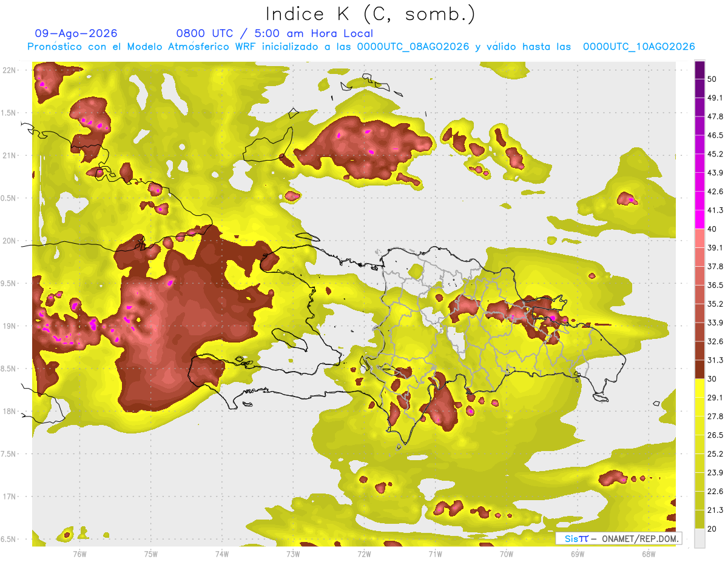
Task: Click the valid-until time '0000UTC_10AGO2026'
Action: point(639,47)
